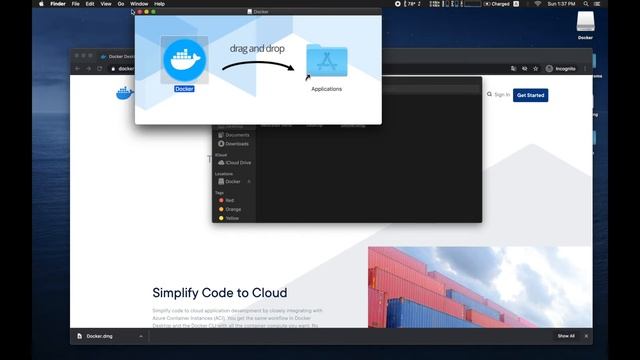This screenshot has width=640, height=360.
Task: Click the browser back arrow
Action: [77, 69]
